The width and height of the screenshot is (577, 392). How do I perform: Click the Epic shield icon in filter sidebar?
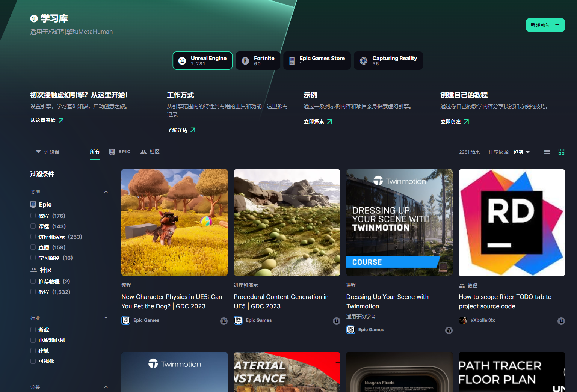click(x=33, y=204)
